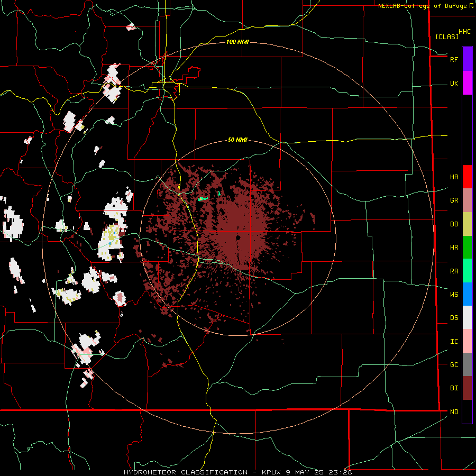Click the purple RF legend color
This screenshot has height=476, width=476.
coord(467,59)
